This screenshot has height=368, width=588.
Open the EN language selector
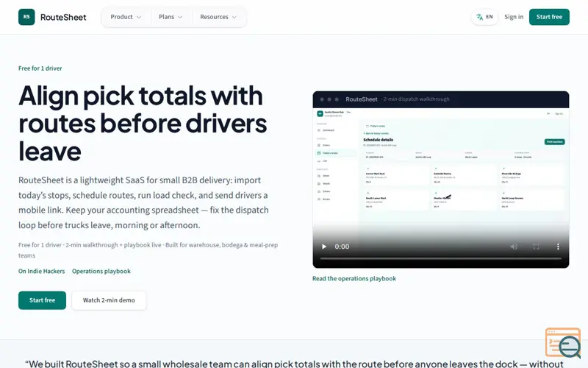pos(484,17)
